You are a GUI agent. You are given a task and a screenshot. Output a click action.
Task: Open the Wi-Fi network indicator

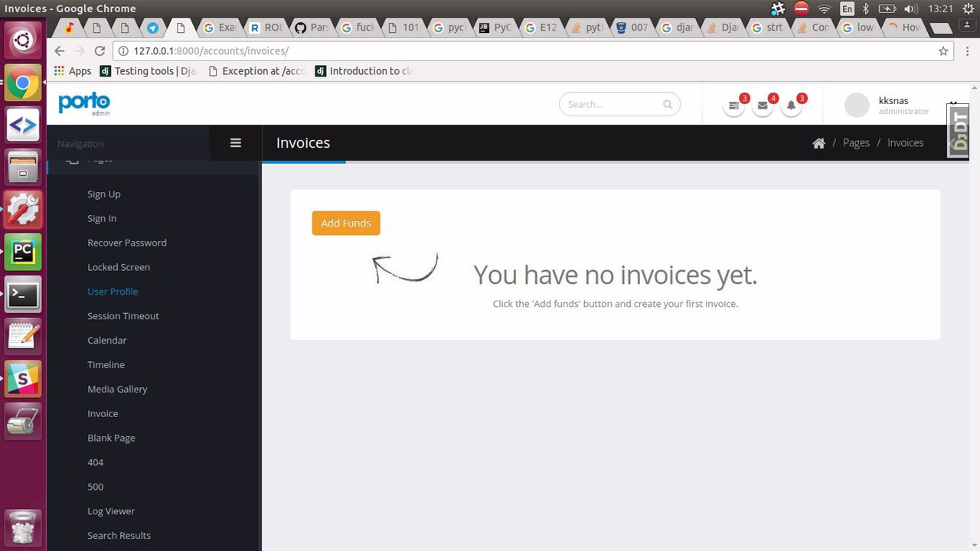click(x=824, y=8)
